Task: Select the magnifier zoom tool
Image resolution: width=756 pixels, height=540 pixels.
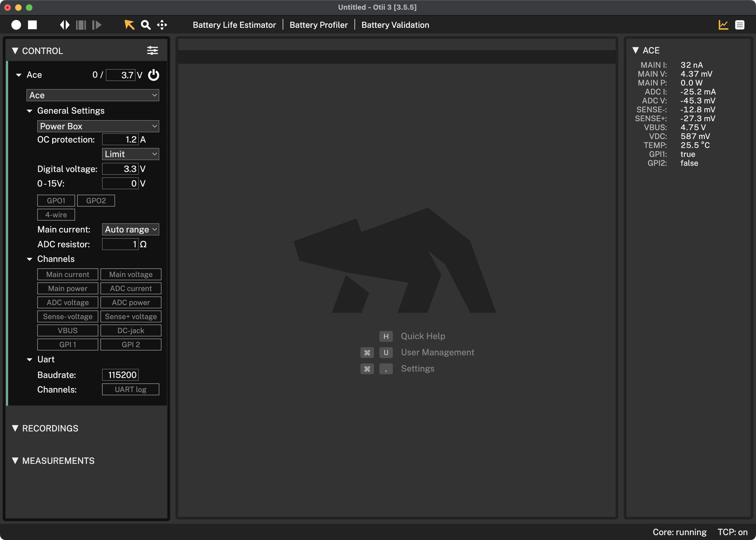Action: point(146,25)
